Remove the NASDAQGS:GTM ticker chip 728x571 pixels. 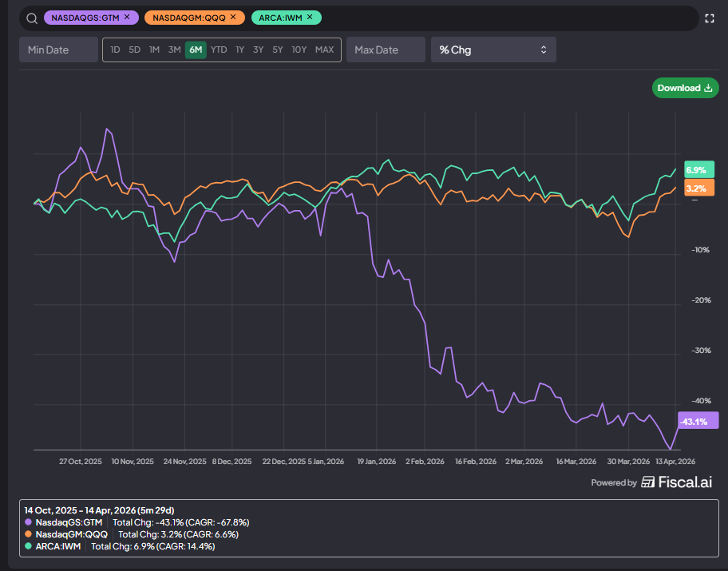point(127,18)
